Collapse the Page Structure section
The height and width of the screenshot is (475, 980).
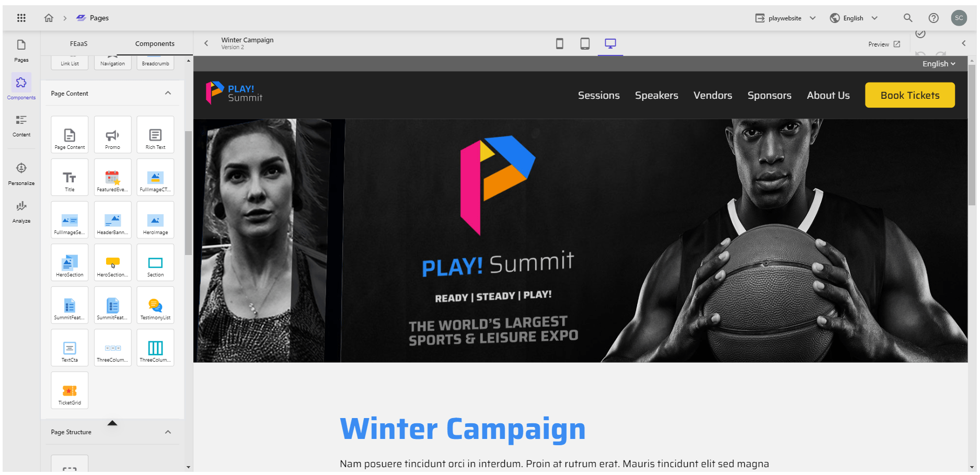168,432
